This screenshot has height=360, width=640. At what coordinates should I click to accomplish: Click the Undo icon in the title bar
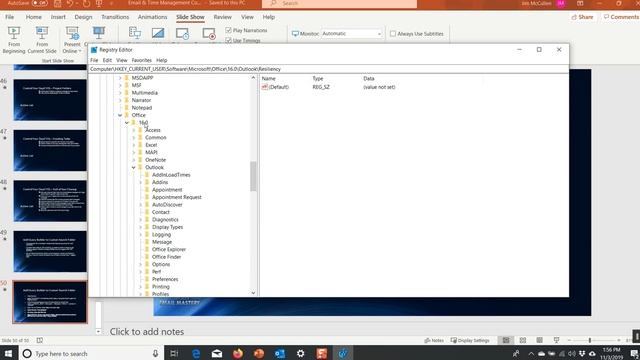pos(70,3)
